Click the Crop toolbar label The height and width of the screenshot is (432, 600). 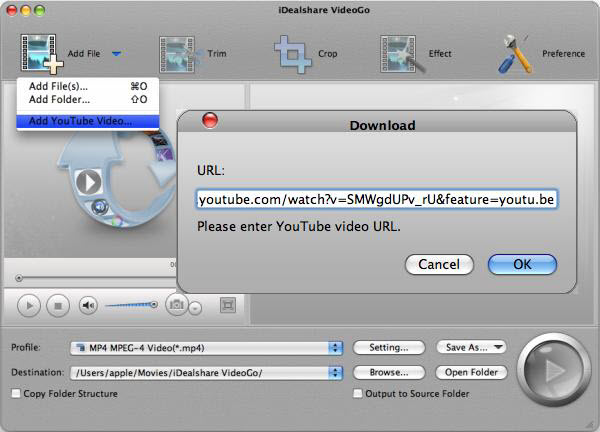[x=328, y=54]
